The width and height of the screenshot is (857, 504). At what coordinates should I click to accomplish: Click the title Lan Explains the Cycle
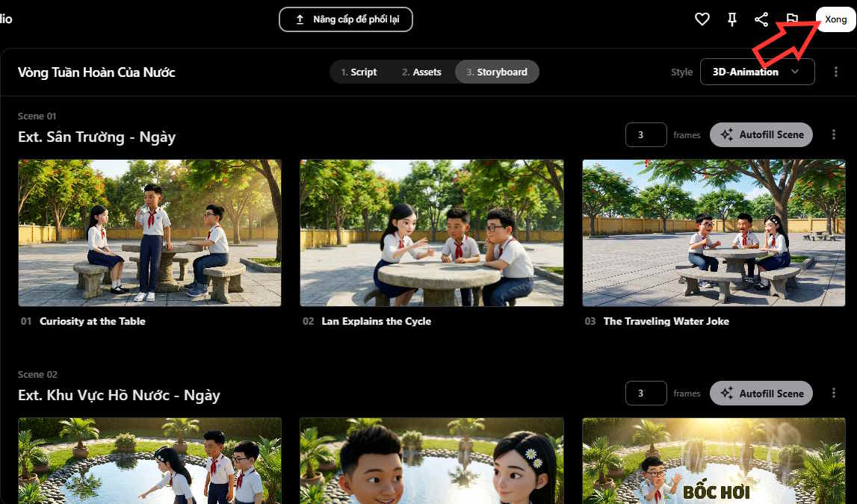(376, 321)
